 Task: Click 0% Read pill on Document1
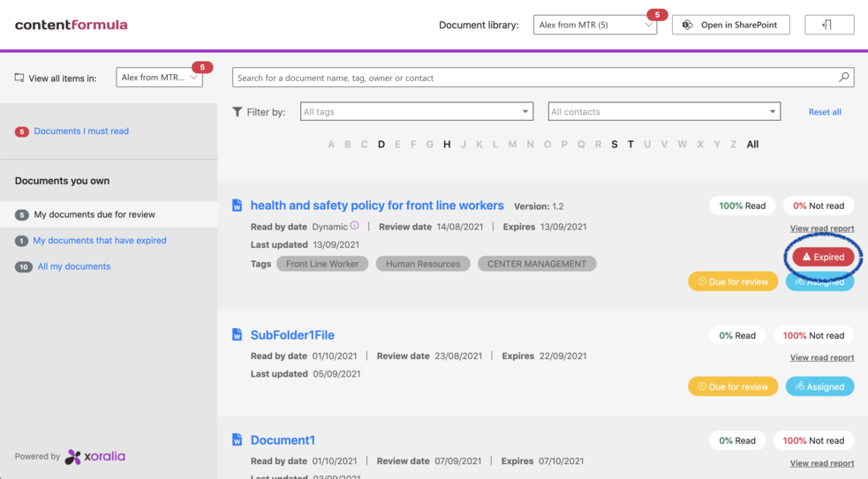pyautogui.click(x=736, y=440)
